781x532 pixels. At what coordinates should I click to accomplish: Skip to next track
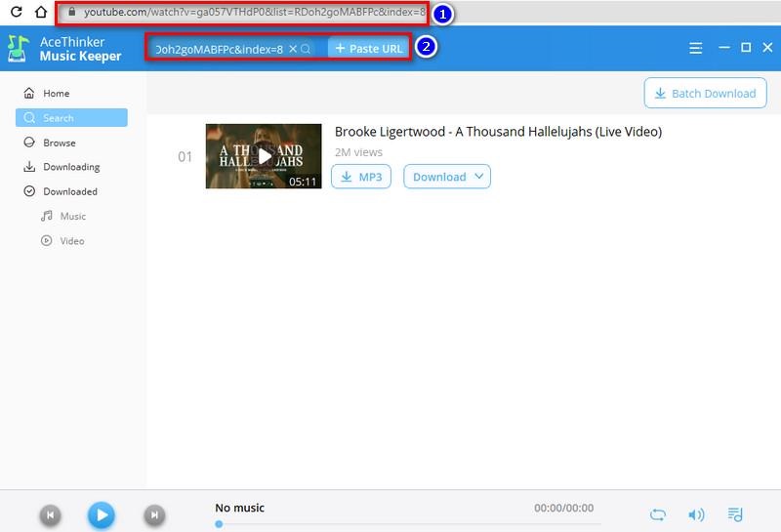[154, 514]
